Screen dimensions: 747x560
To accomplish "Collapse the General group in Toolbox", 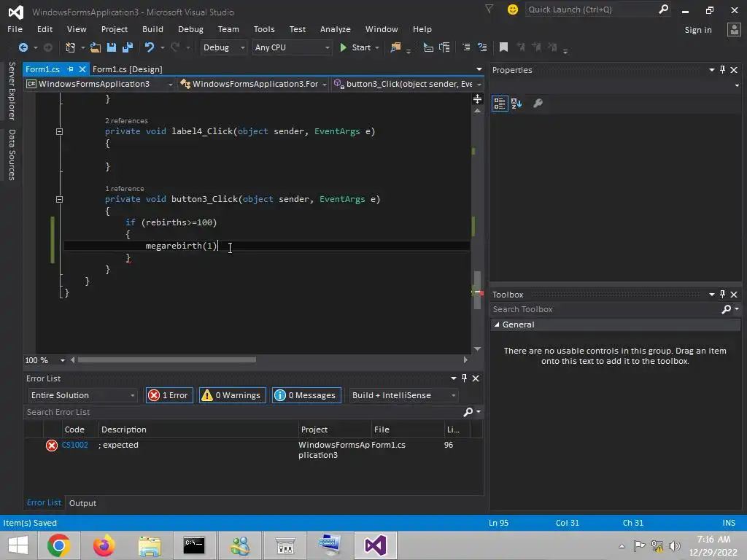I will 497,324.
